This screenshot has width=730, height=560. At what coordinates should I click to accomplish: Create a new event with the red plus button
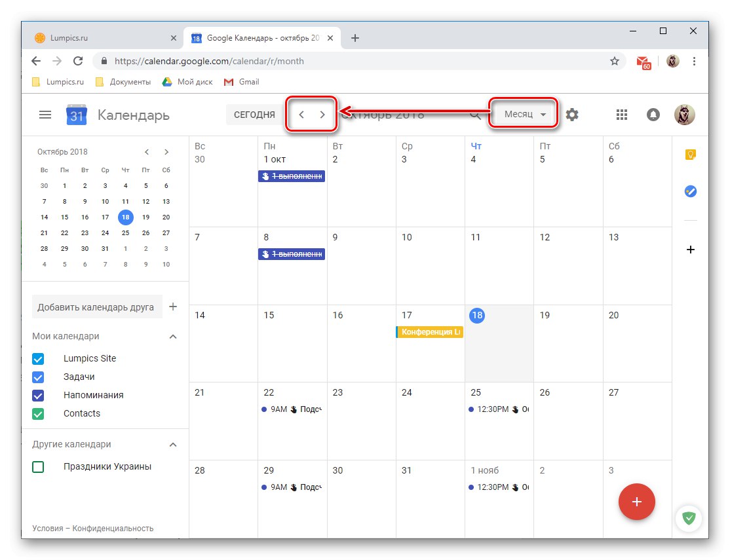pos(636,502)
